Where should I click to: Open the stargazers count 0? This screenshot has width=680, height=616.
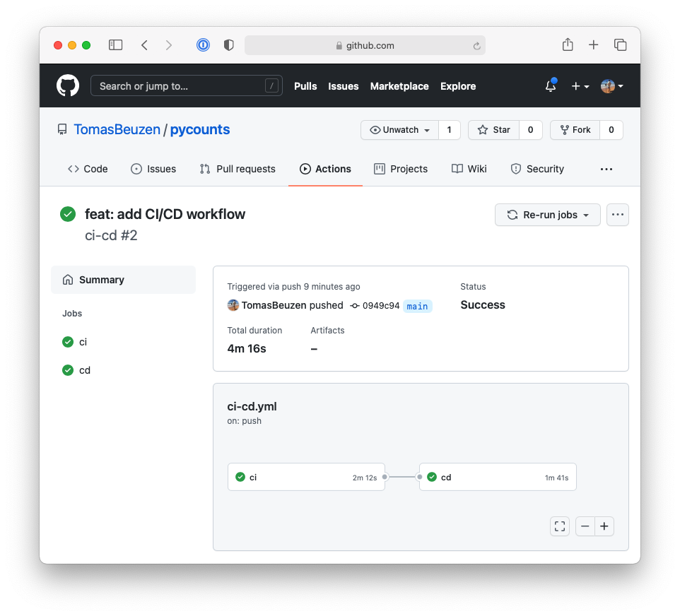click(x=530, y=130)
